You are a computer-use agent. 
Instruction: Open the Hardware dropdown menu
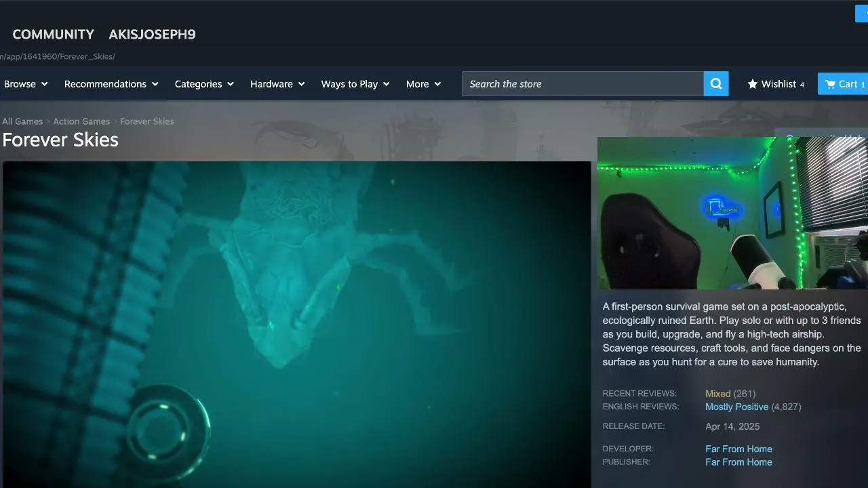coord(277,84)
